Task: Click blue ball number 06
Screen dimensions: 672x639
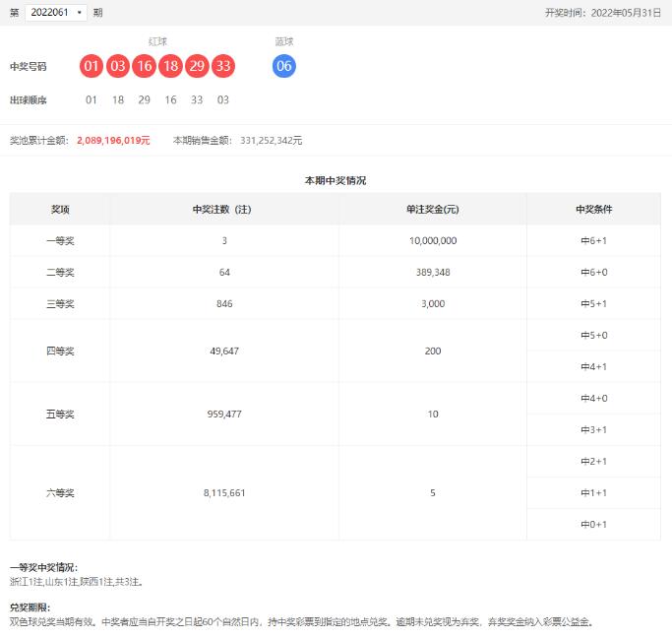Action: click(x=284, y=66)
